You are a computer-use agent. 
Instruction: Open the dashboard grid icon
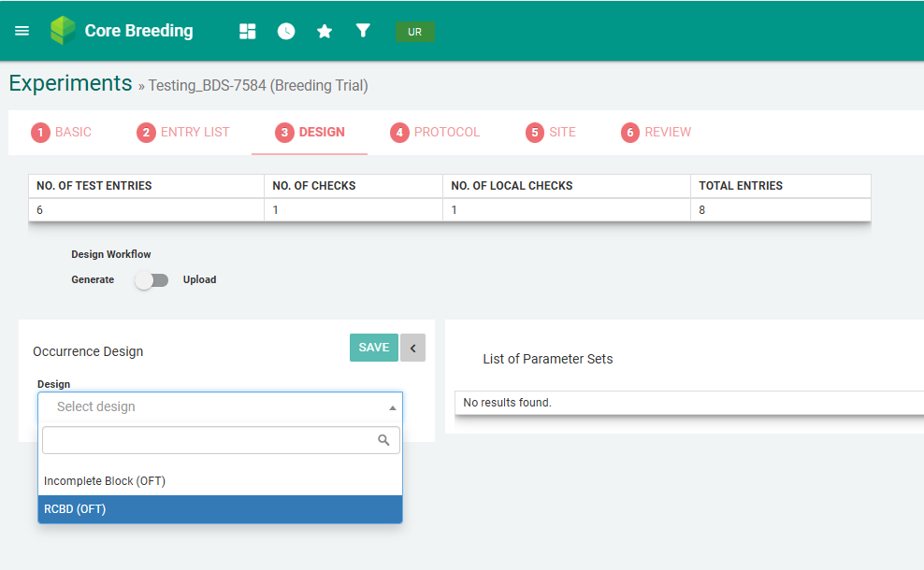[x=248, y=31]
